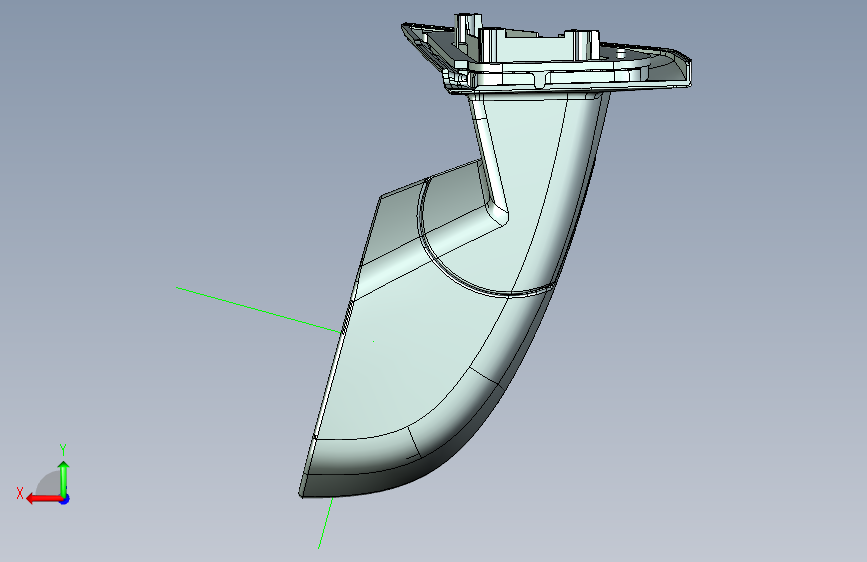Click the red "X" axis label
867x562 pixels.
(x=20, y=493)
